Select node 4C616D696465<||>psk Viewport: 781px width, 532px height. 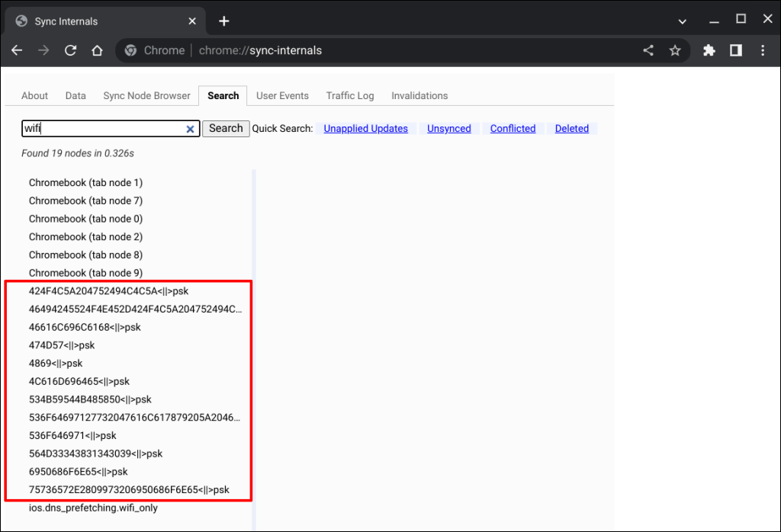(79, 381)
